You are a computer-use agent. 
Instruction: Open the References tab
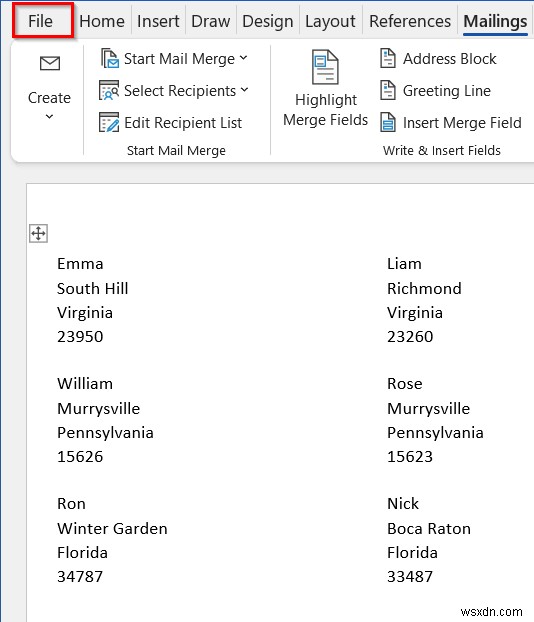tap(410, 21)
